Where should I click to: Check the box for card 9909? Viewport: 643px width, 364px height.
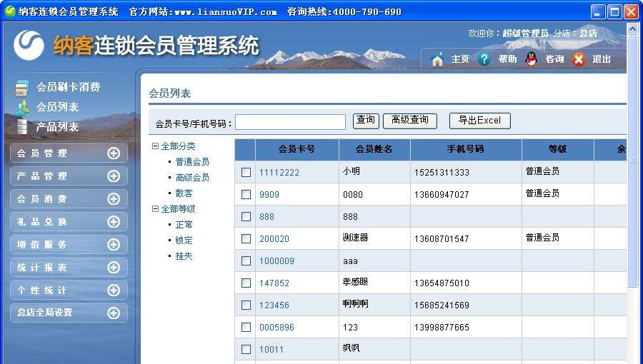tap(246, 194)
